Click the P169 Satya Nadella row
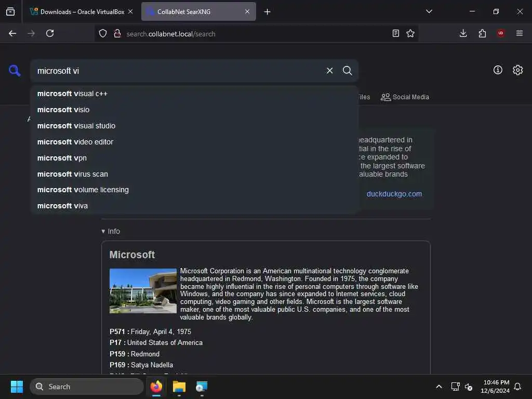The height and width of the screenshot is (399, 532). point(141,365)
